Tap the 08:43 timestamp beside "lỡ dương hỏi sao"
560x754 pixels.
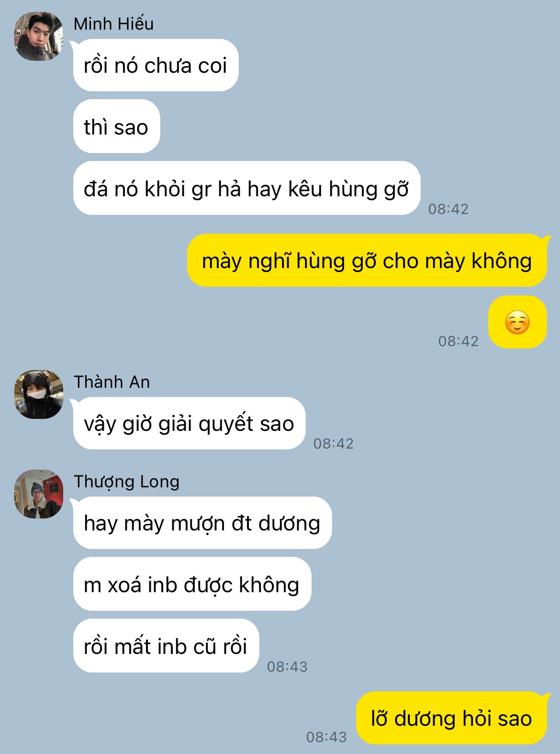click(326, 737)
